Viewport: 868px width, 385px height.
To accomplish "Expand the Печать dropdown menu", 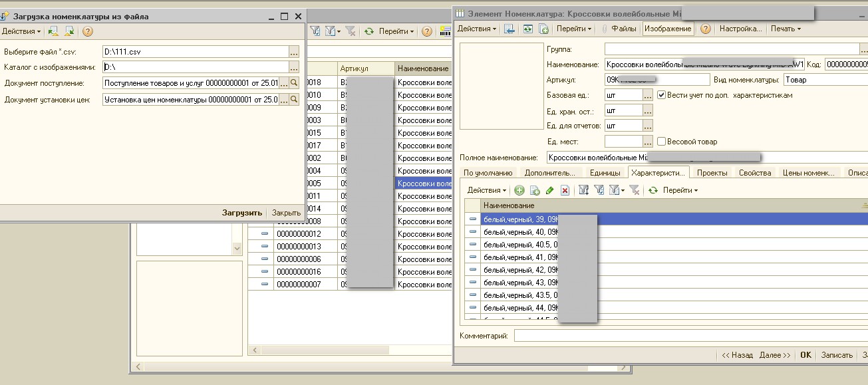I will point(786,29).
